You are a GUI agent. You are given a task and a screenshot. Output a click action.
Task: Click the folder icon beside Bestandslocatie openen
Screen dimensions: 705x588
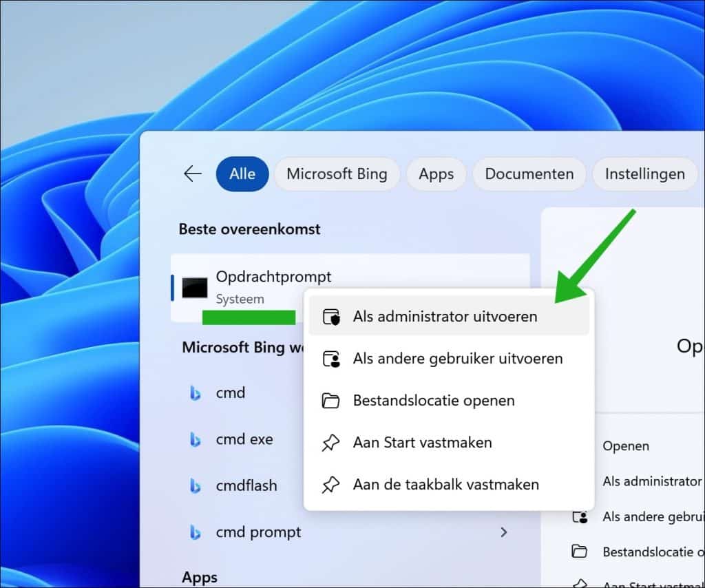330,401
